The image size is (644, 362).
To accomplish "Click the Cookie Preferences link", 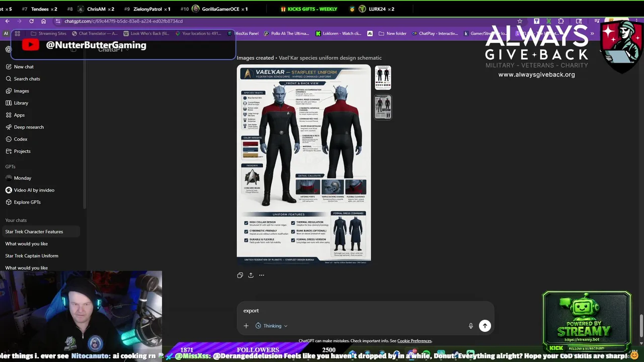I will [x=414, y=341].
